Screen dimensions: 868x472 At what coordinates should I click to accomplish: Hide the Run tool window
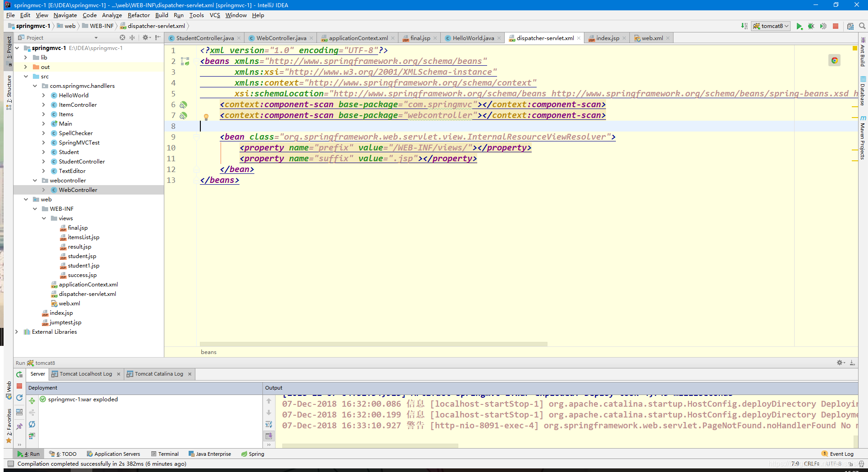pos(852,363)
